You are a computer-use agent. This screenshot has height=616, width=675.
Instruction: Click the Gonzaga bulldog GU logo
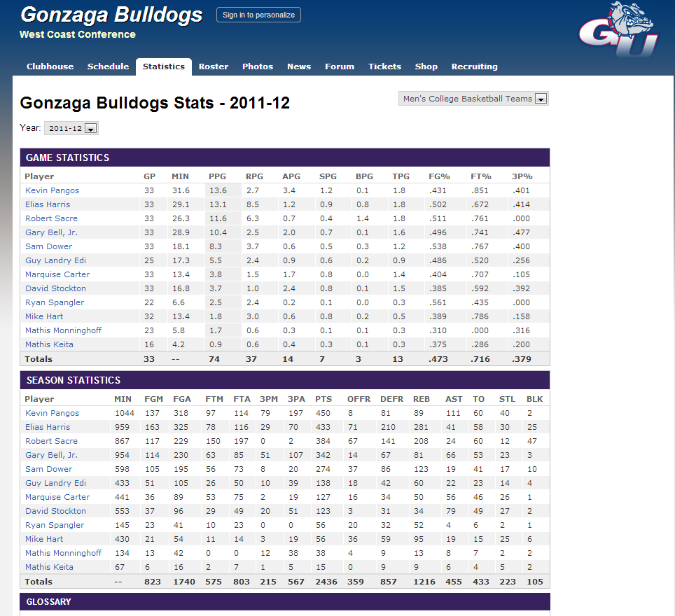(x=618, y=29)
